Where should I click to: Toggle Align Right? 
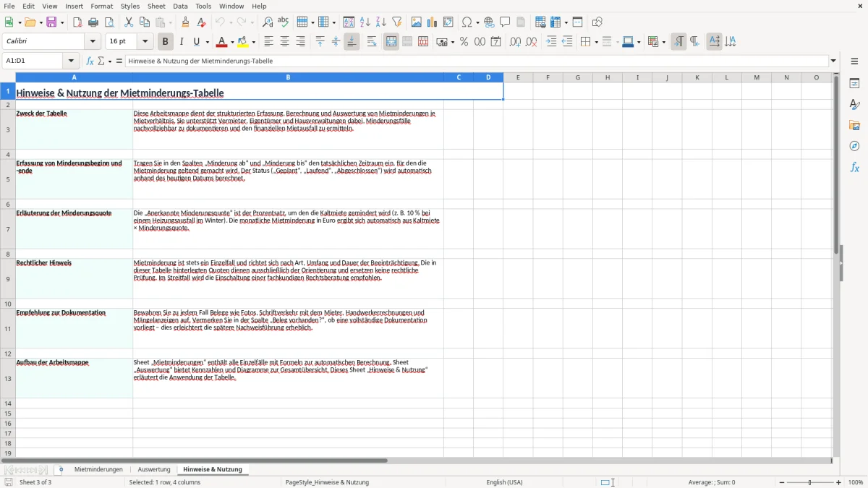300,42
